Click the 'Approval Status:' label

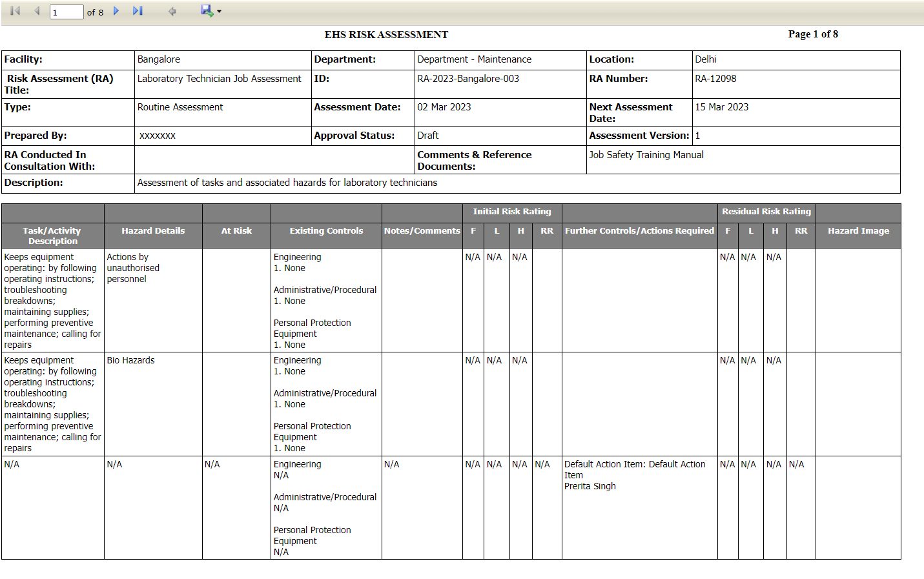[x=354, y=136]
